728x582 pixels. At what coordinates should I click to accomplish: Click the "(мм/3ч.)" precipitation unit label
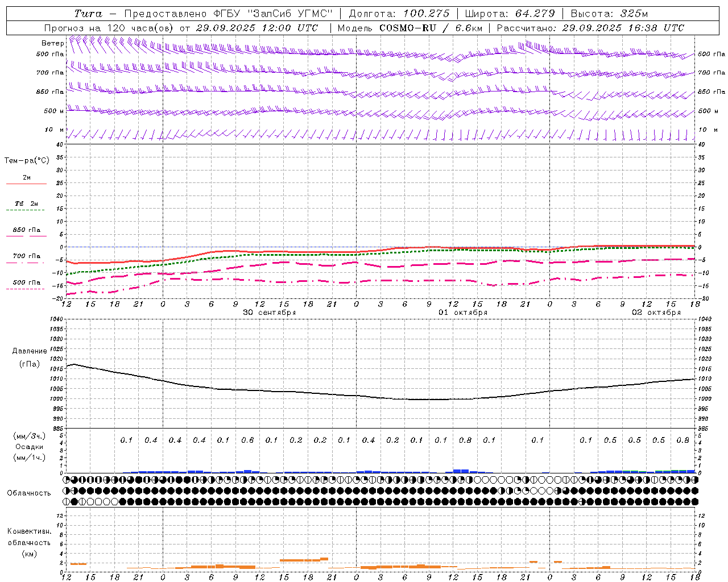(30, 436)
